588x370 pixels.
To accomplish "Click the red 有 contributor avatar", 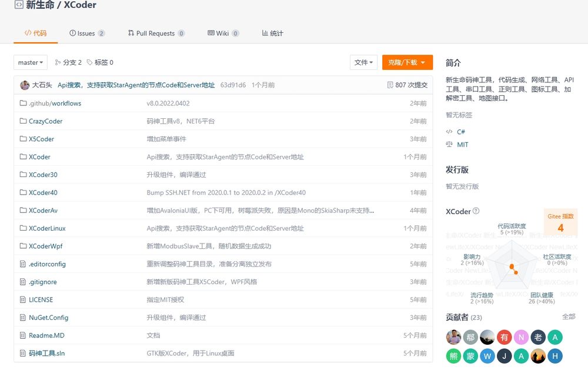I will (505, 337).
